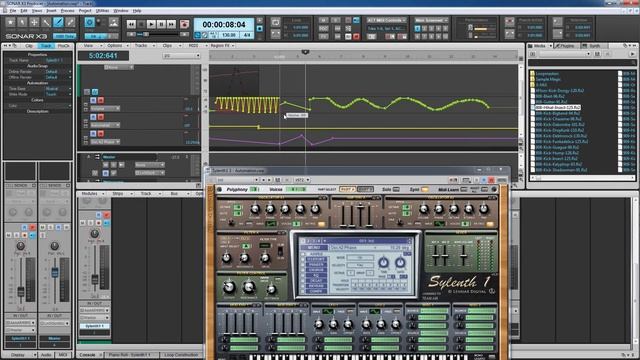Toggle the Sync switch in Sylenth1
640x360 pixels.
click(x=424, y=189)
